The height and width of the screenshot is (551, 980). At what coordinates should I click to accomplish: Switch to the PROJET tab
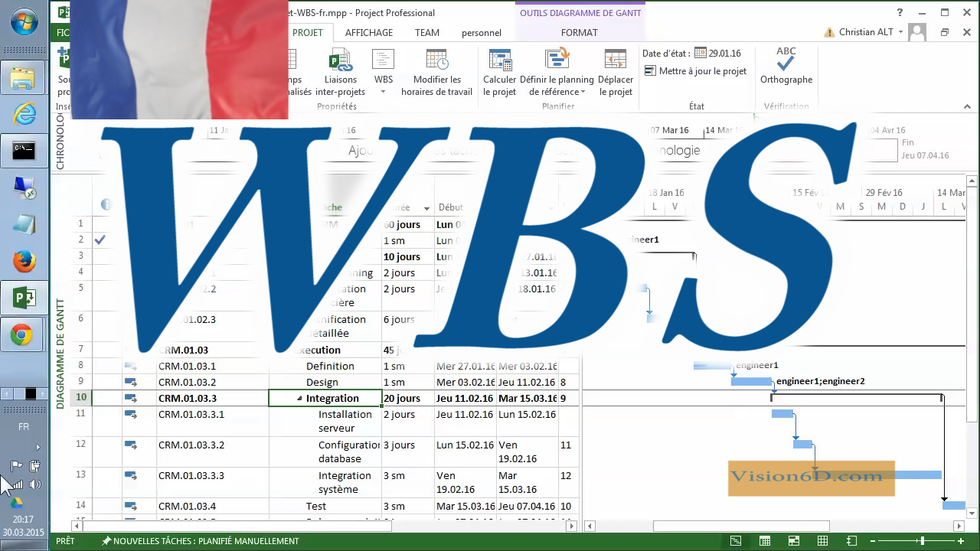308,33
